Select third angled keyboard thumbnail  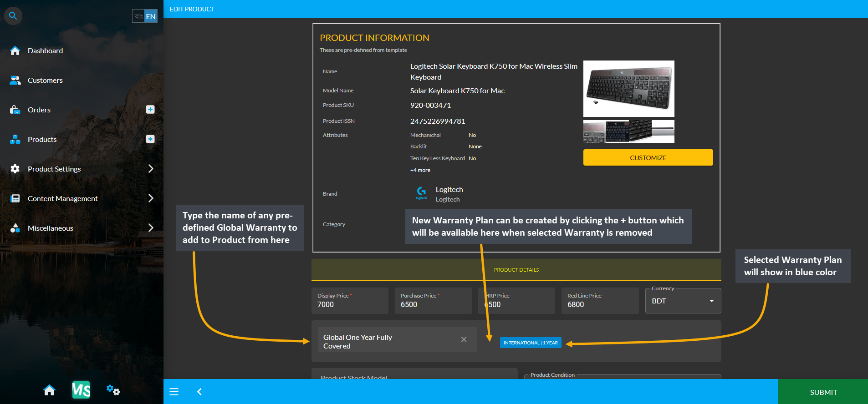(x=640, y=131)
